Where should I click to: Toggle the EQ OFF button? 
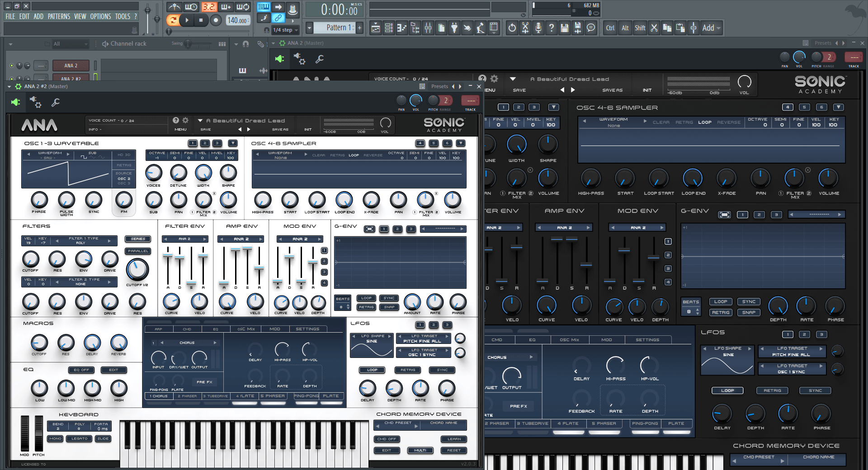[x=82, y=370]
